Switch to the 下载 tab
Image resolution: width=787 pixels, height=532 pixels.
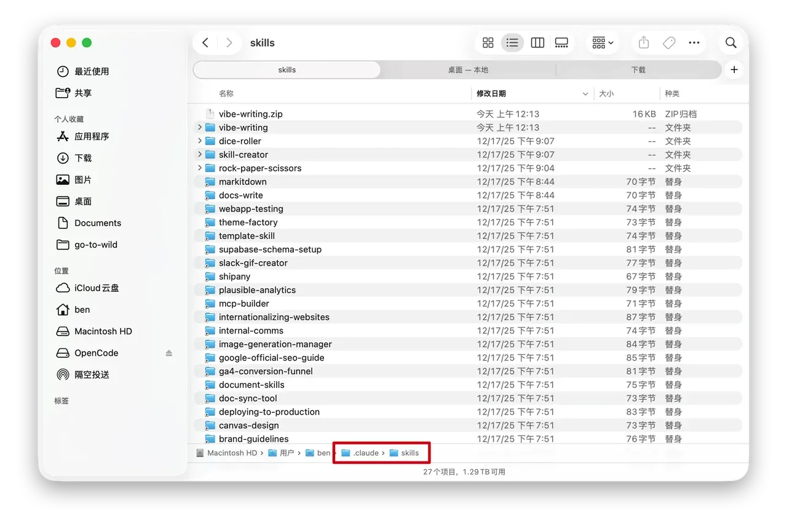click(x=638, y=70)
